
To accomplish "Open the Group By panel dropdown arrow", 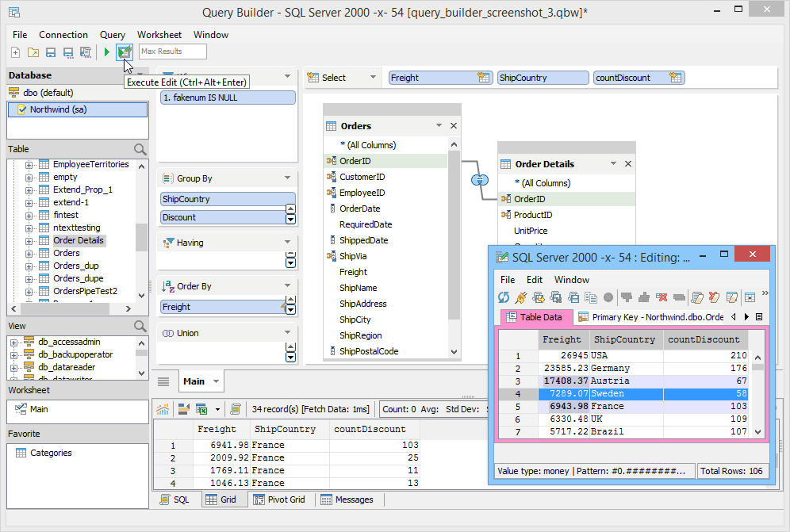I will click(287, 178).
